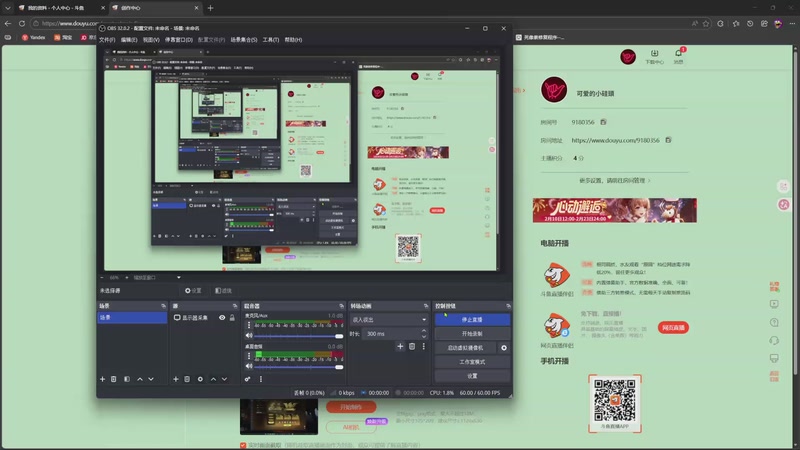Open 帮助(H) menu in OBS
Viewport: 800px width, 450px height.
293,40
